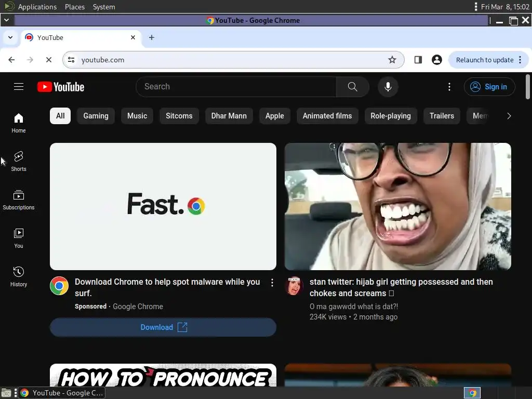Image resolution: width=532 pixels, height=399 pixels.
Task: Select the Trailers chip
Action: pos(442,116)
